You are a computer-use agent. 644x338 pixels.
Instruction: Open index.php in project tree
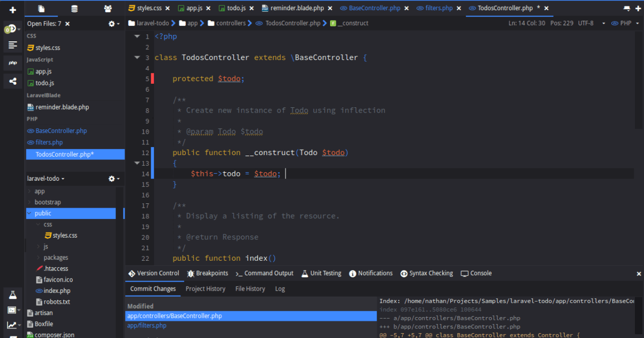[57, 291]
